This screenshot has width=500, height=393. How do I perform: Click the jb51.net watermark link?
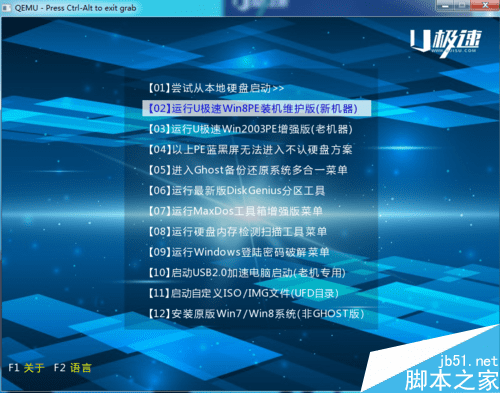468,361
